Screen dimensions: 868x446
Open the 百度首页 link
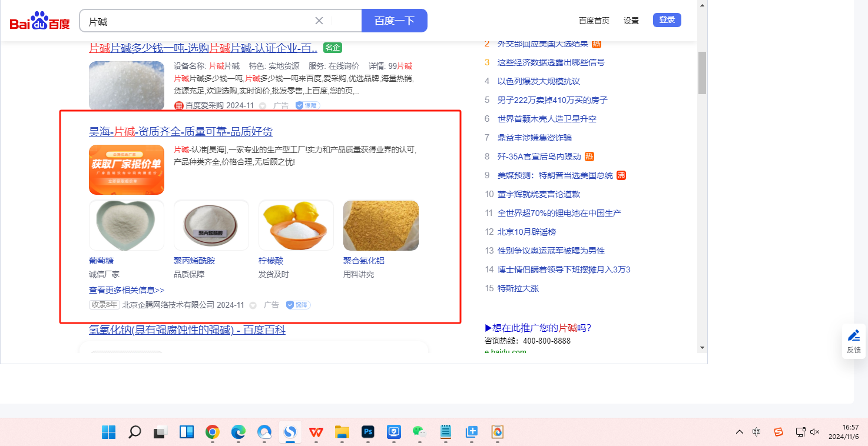pyautogui.click(x=594, y=21)
